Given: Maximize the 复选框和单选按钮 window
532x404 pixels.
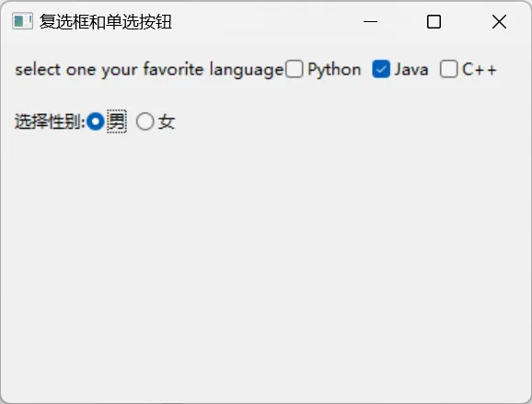Looking at the screenshot, I should [x=434, y=22].
